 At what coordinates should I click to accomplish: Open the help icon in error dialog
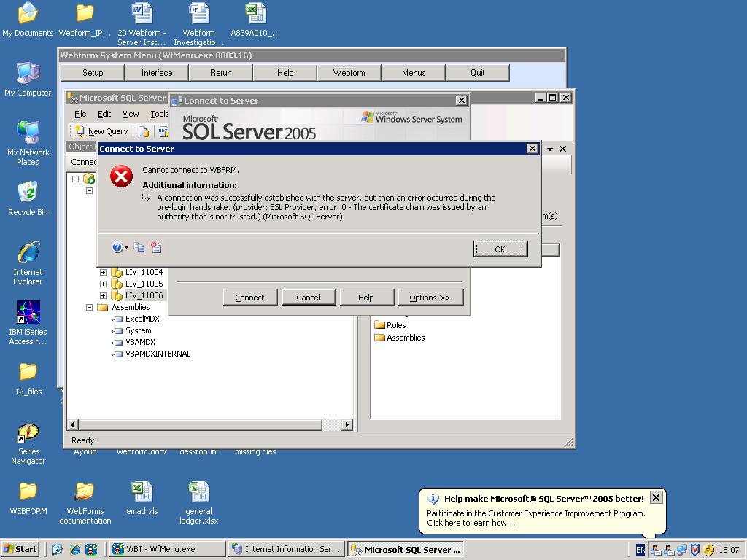point(117,248)
